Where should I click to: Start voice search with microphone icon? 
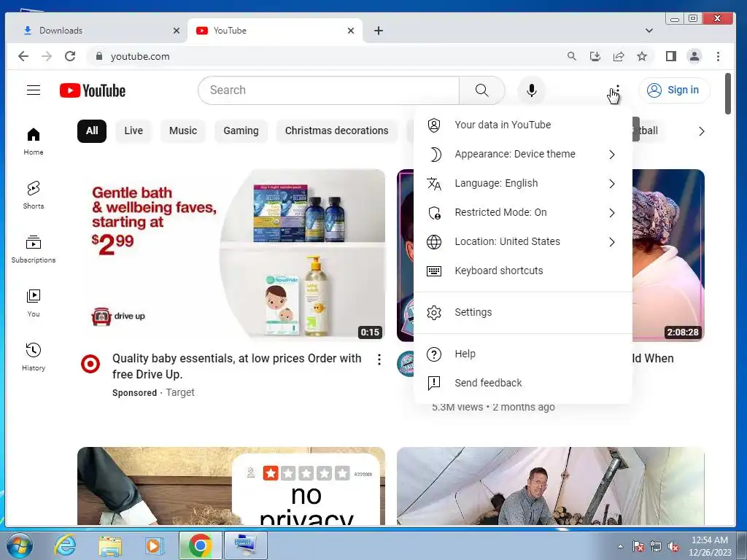click(531, 90)
